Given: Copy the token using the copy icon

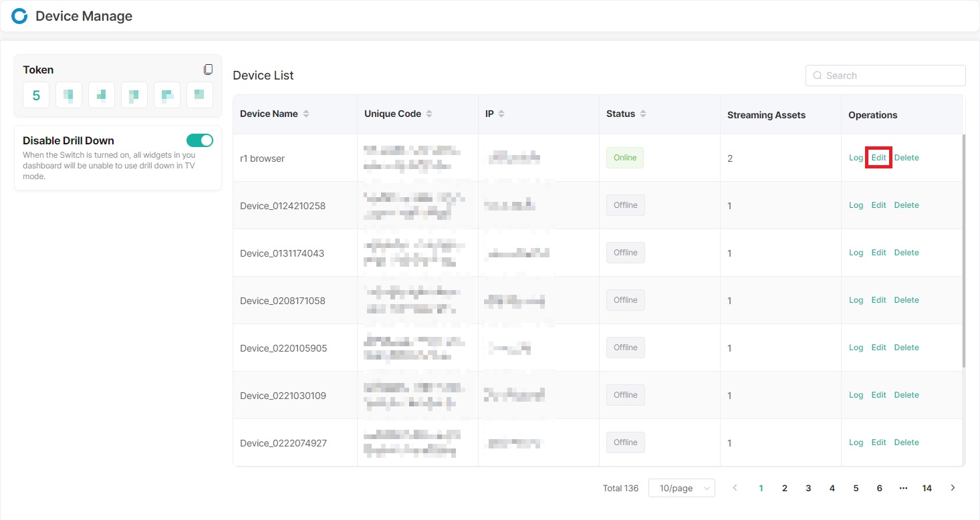Looking at the screenshot, I should tap(208, 70).
